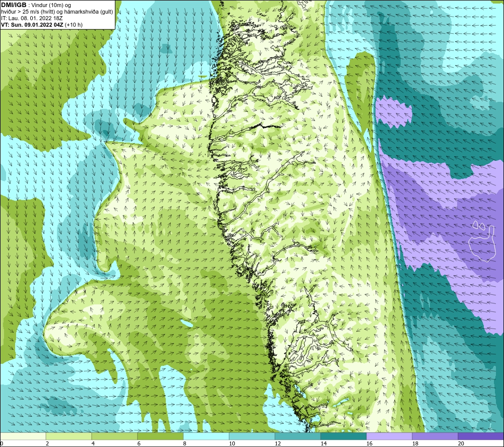Image resolution: width=504 pixels, height=447 pixels.
Task: Click the above 20 m/s dark purple swatch
Action: 481,436
